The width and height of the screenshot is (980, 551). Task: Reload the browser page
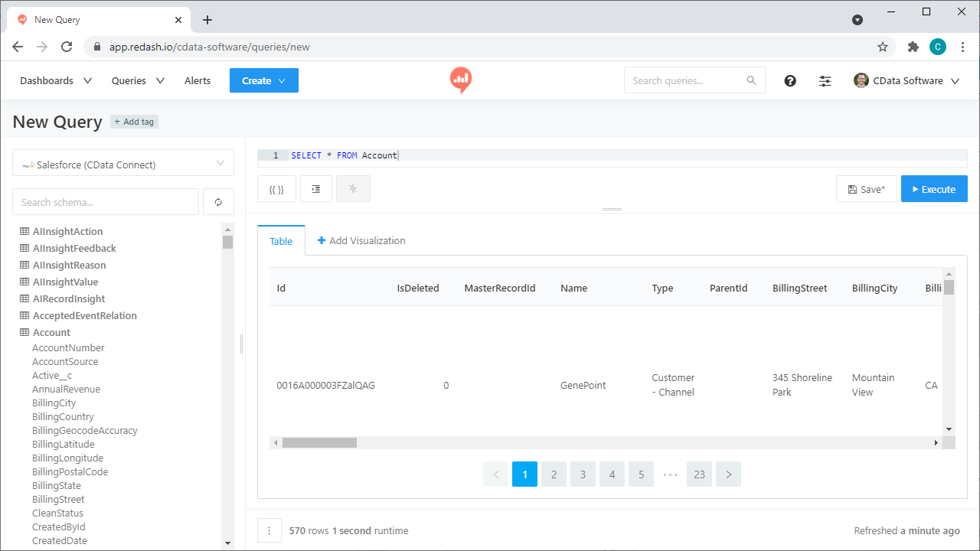[67, 47]
